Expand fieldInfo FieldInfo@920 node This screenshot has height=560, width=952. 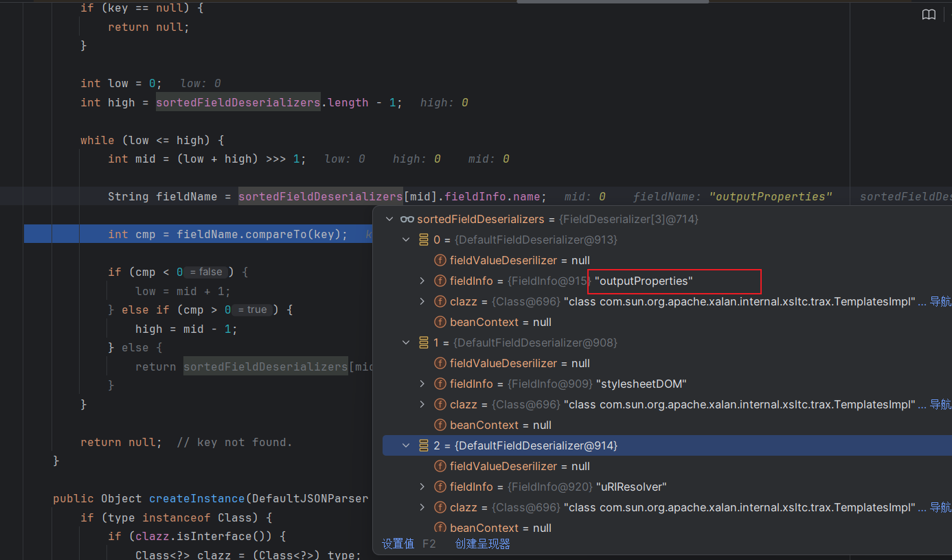point(422,487)
